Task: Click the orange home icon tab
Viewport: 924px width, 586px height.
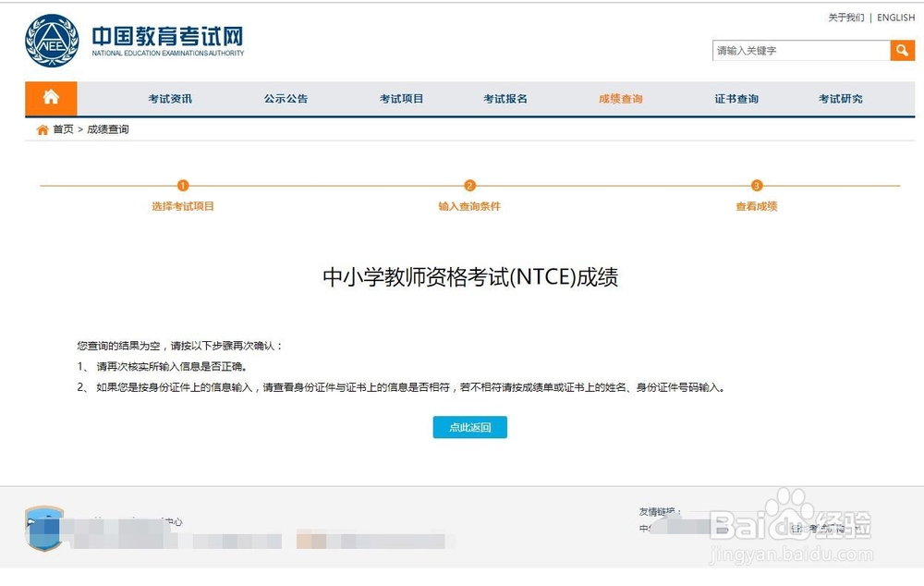Action: click(51, 98)
